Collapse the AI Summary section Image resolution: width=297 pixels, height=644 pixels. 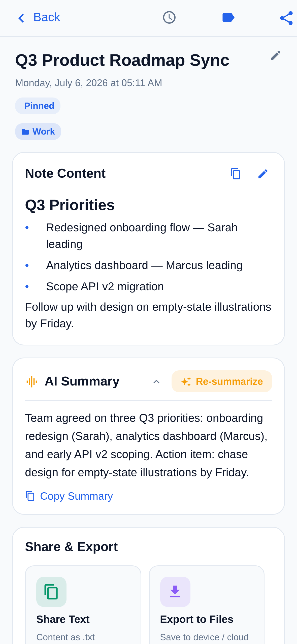[156, 382]
